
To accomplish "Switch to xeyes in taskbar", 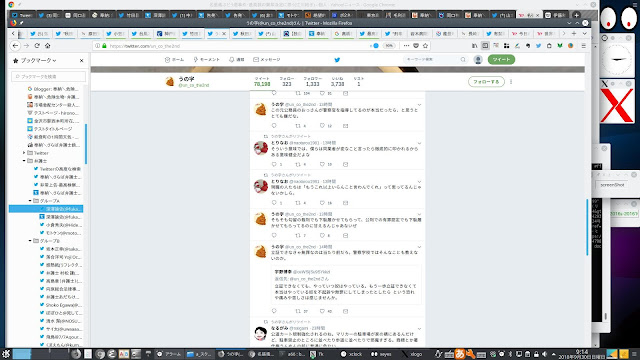I will 381,354.
